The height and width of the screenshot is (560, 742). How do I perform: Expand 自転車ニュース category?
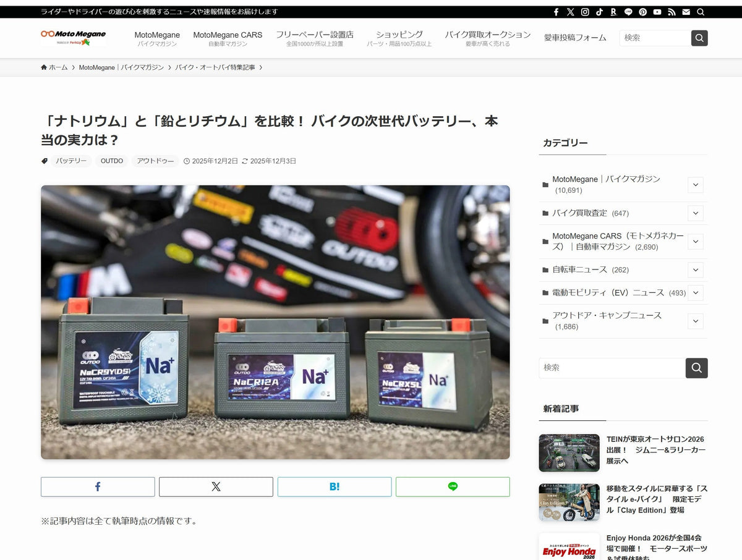(x=696, y=270)
